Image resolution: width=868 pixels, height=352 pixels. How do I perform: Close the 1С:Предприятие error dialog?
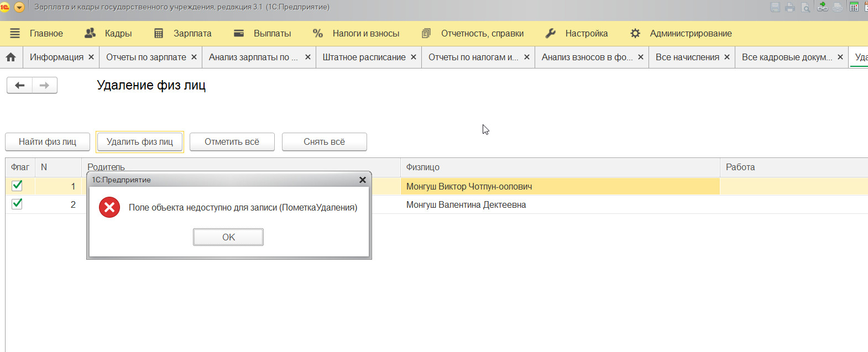click(363, 180)
